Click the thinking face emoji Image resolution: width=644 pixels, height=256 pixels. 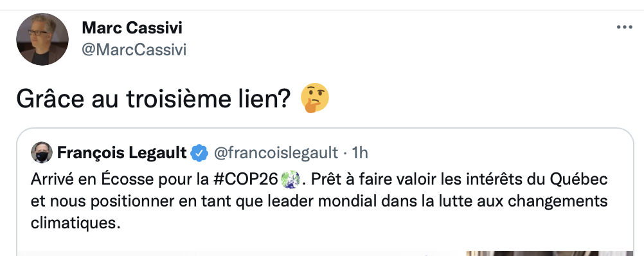pos(314,98)
